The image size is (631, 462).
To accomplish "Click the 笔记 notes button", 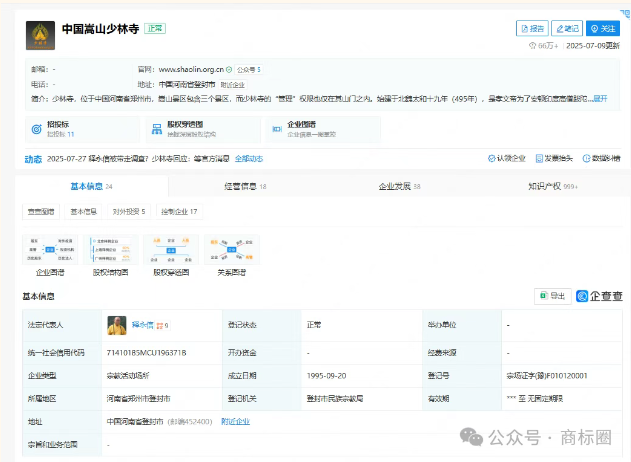I will click(566, 29).
